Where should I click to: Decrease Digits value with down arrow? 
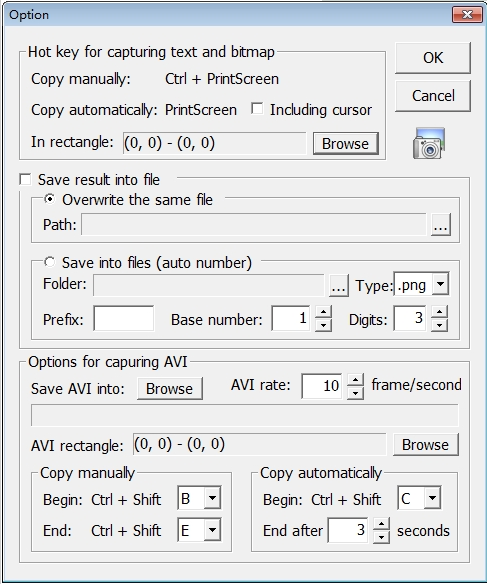click(439, 325)
